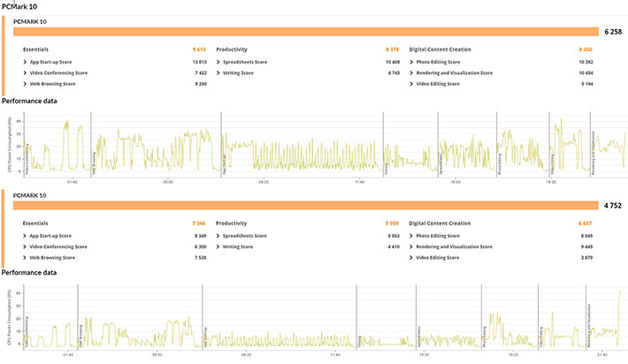Expand Web Browsing Score row showing 7 538
The width and height of the screenshot is (628, 364).
115,258
